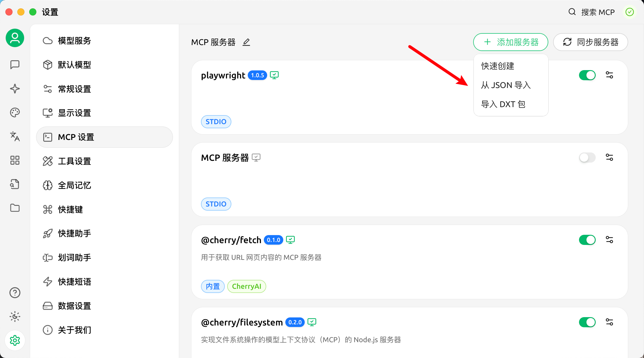
Task: Open settings for @cherry/fetch server
Action: (x=609, y=240)
